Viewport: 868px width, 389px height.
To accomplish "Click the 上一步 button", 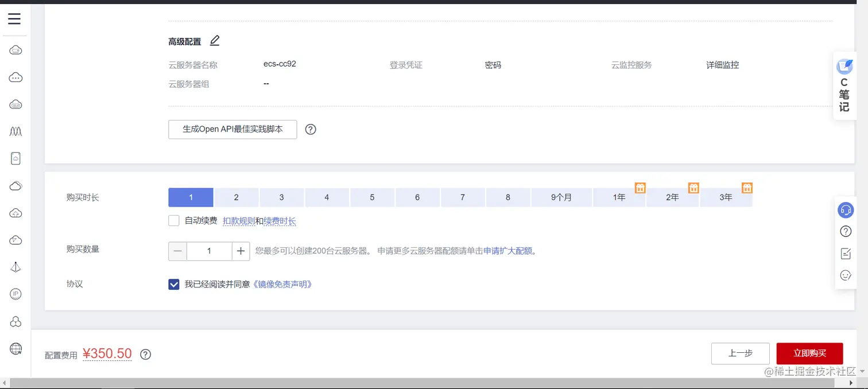I will click(741, 353).
